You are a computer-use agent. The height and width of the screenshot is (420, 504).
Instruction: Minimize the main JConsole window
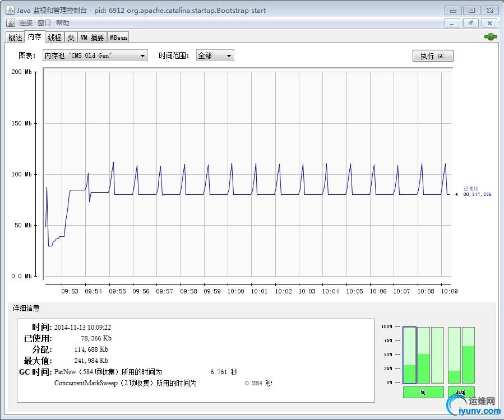click(x=453, y=11)
